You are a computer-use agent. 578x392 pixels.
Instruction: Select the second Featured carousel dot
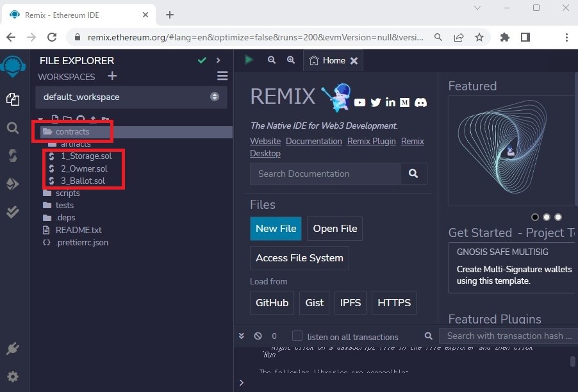(547, 217)
